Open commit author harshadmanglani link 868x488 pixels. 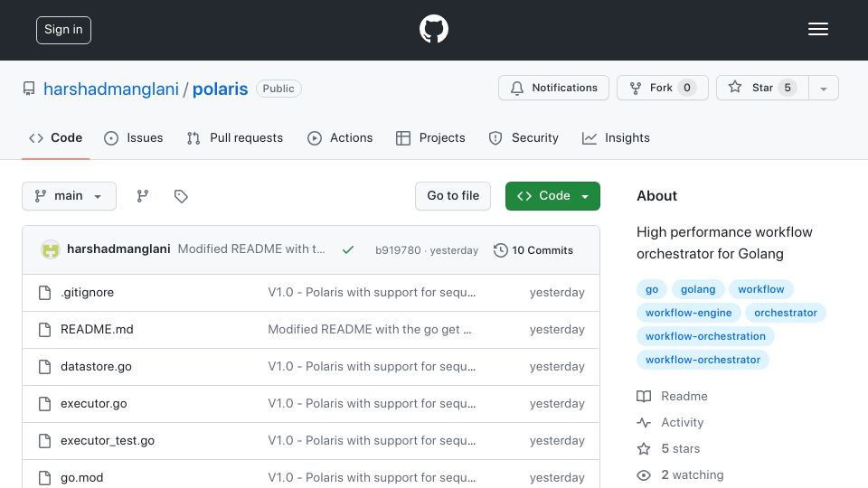coord(118,249)
